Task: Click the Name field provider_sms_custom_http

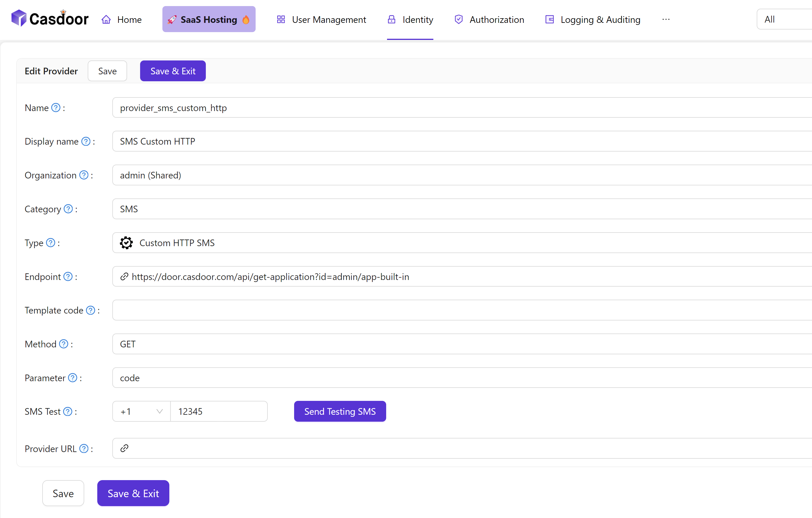Action: (x=462, y=108)
